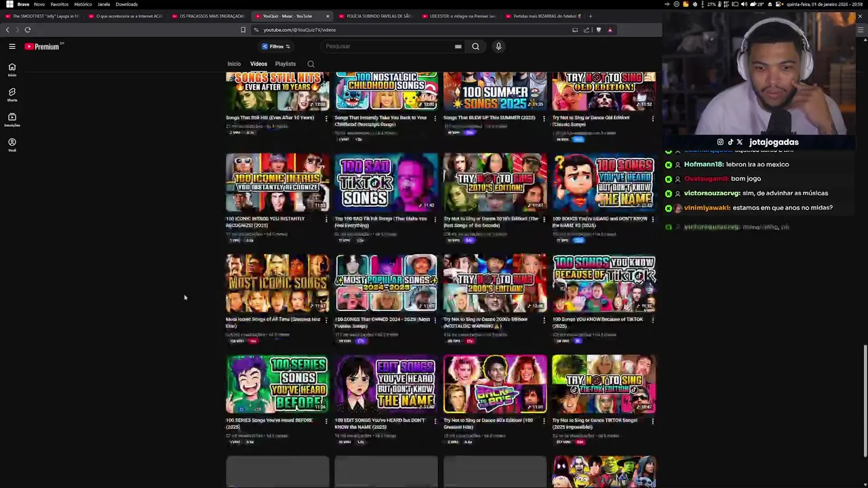The image size is (868, 488).
Task: Open options for 100 Edit Songs video
Action: point(435,421)
